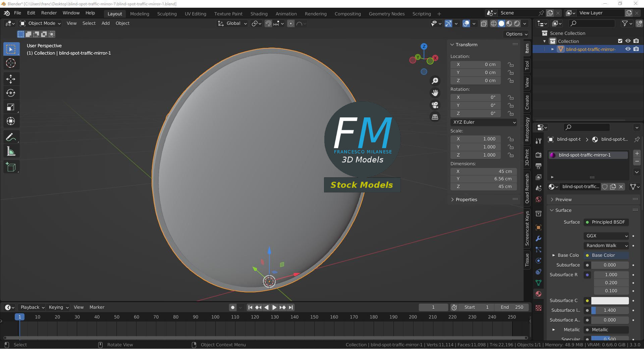Screen dimensions: 644x349
Task: Switch perspective/orthographic grid icon
Action: tap(435, 117)
